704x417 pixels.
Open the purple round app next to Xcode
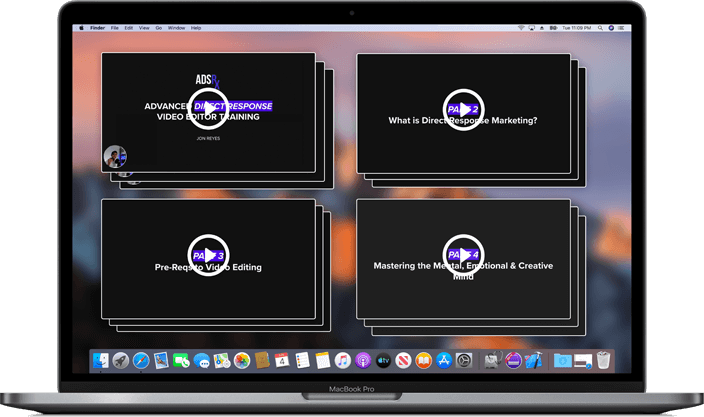513,360
